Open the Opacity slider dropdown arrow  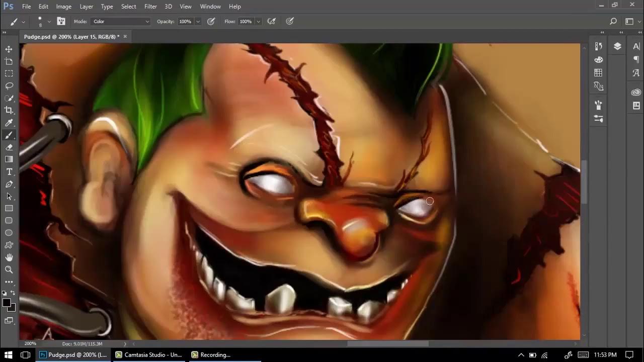click(198, 22)
